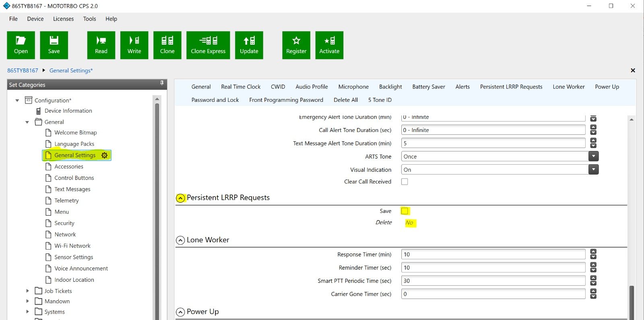644x320 pixels.
Task: Click the Write radio toolbar button
Action: [x=134, y=45]
